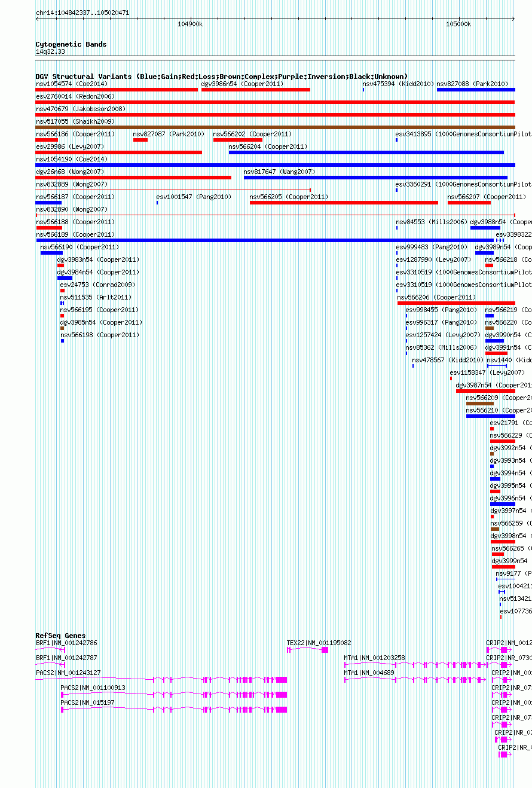Click nsv566204 (Cooper2011) label
This screenshot has height=788, width=532.
point(268,146)
